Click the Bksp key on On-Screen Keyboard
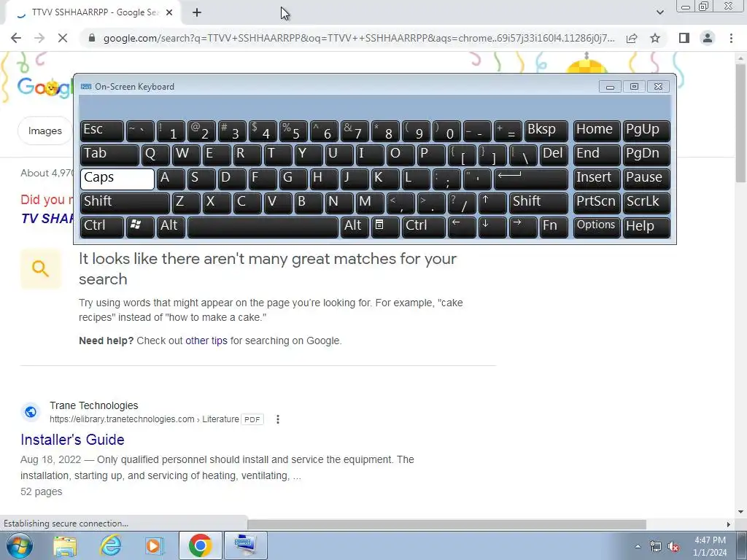 (x=546, y=131)
